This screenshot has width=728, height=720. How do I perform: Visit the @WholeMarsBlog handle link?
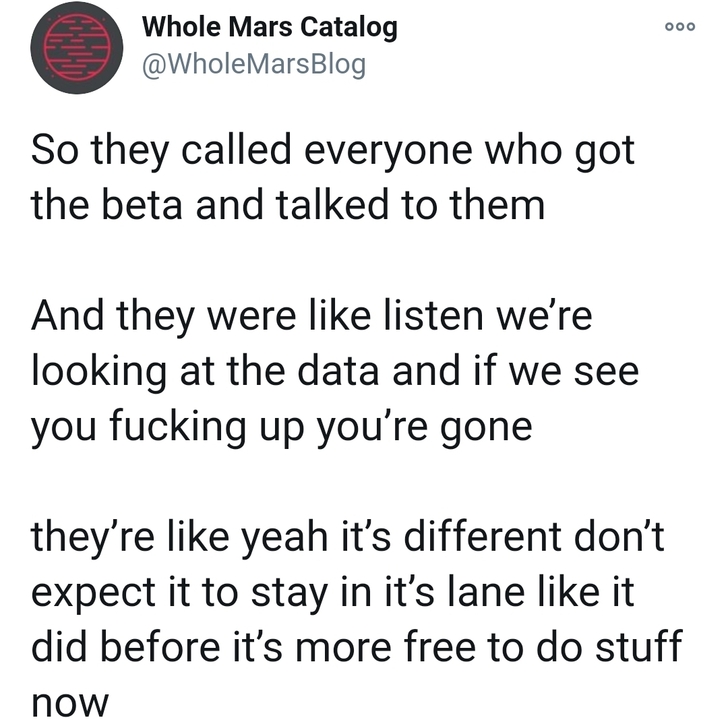[254, 65]
